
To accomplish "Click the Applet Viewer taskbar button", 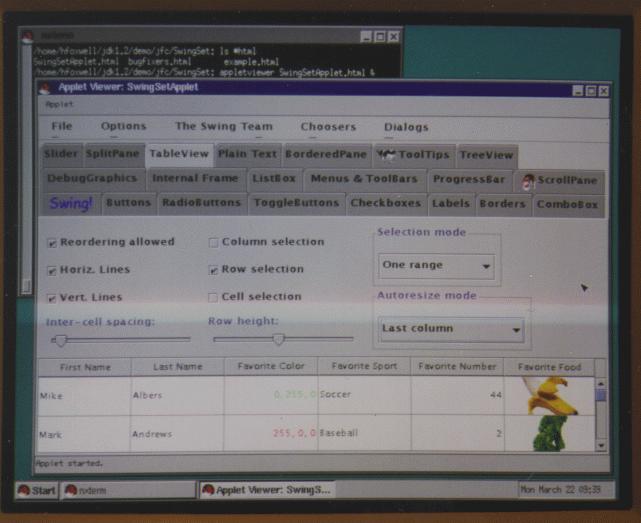I will [267, 490].
